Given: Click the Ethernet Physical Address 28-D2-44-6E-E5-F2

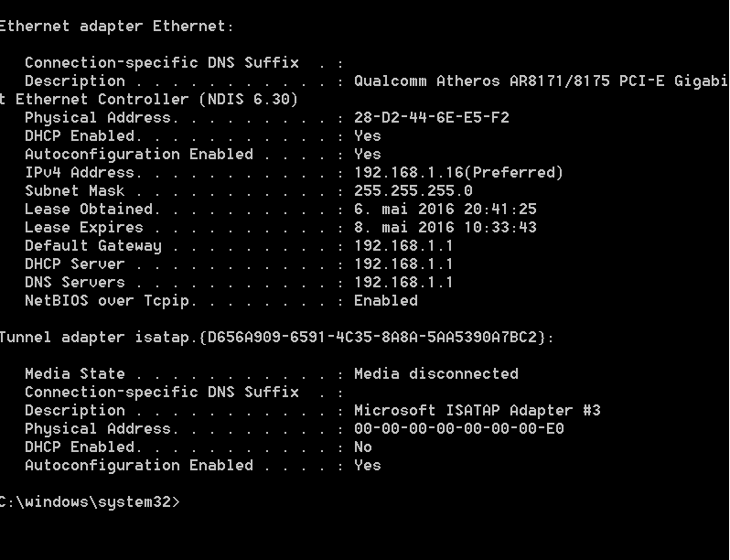Looking at the screenshot, I should pos(432,117).
